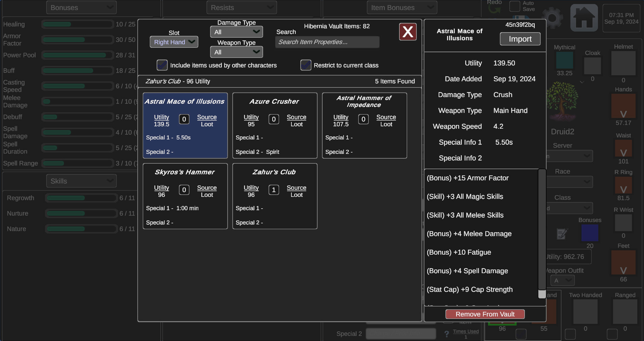The height and width of the screenshot is (341, 644).
Task: Select the Cloak equipment slot
Action: (592, 66)
